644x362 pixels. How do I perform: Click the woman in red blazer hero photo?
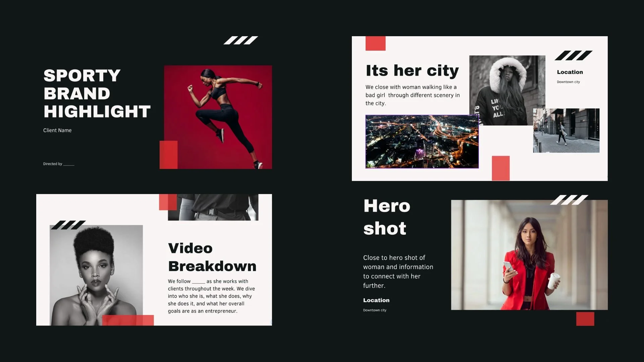click(x=529, y=255)
